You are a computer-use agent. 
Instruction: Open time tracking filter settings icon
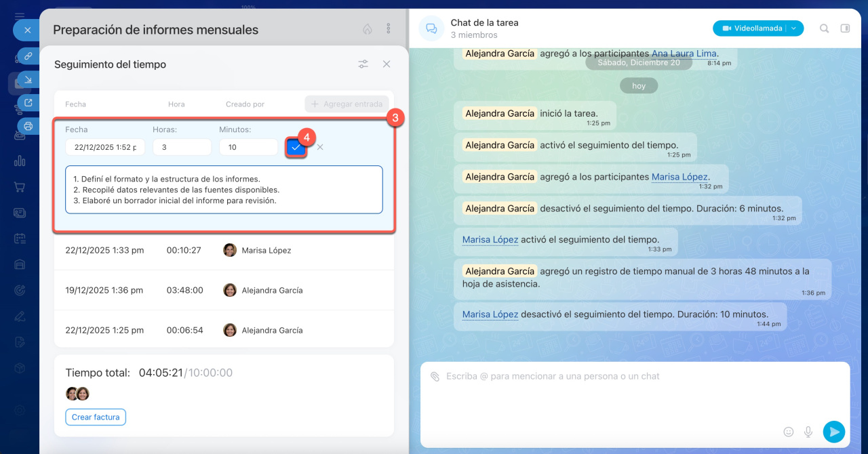coord(363,64)
